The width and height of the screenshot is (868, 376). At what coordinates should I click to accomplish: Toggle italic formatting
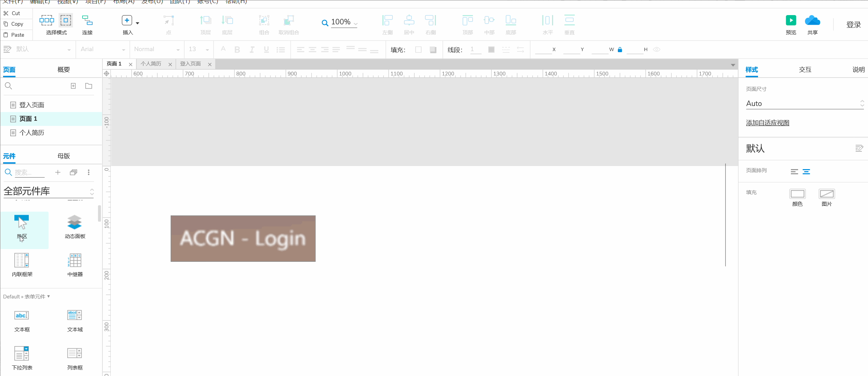(252, 50)
